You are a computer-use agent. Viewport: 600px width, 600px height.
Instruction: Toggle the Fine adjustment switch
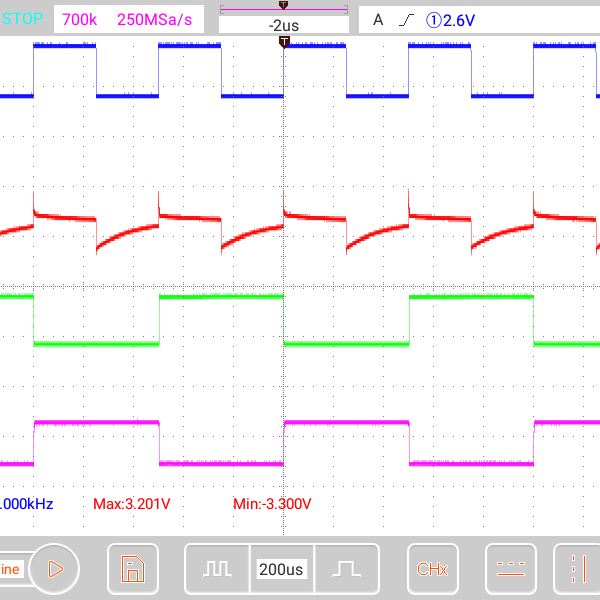pos(11,569)
